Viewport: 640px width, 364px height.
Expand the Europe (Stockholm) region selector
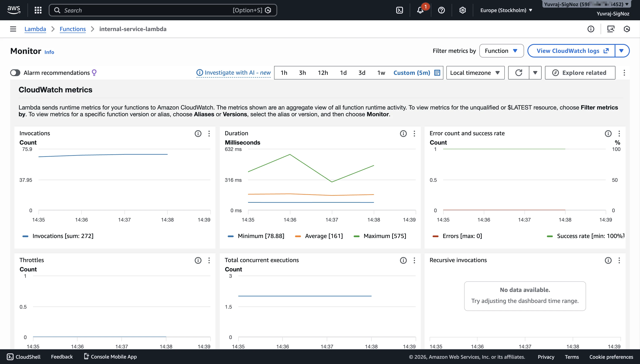pyautogui.click(x=506, y=10)
